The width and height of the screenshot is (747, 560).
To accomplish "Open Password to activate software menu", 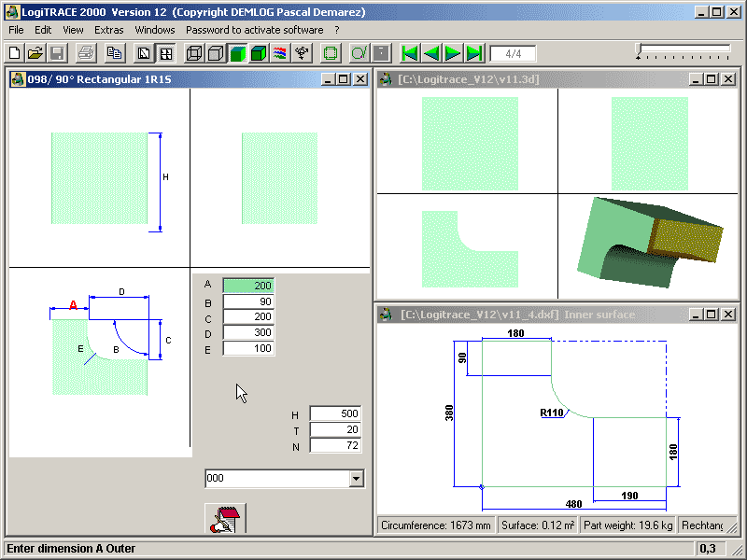I will [254, 30].
